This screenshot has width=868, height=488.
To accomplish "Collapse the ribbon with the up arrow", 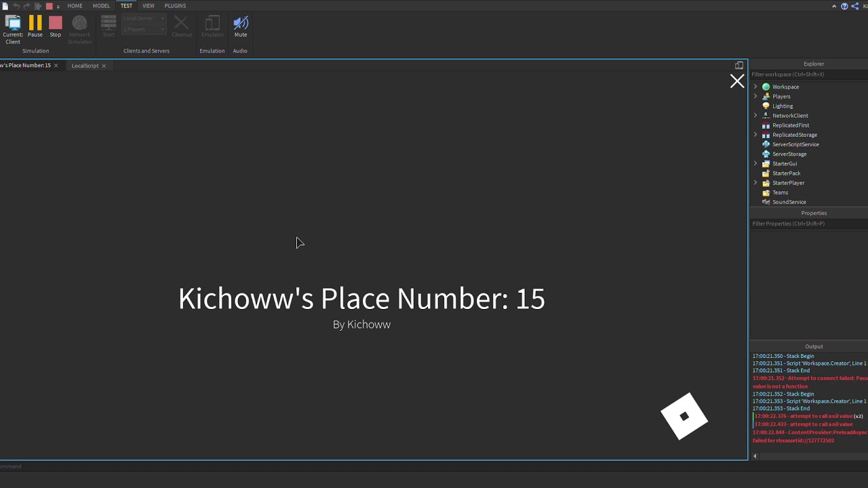I will pyautogui.click(x=834, y=6).
